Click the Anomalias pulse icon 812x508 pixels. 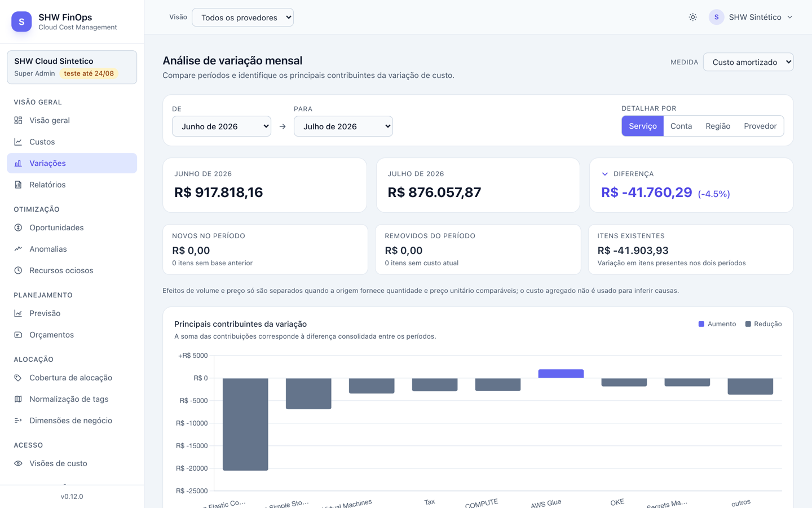pyautogui.click(x=18, y=249)
